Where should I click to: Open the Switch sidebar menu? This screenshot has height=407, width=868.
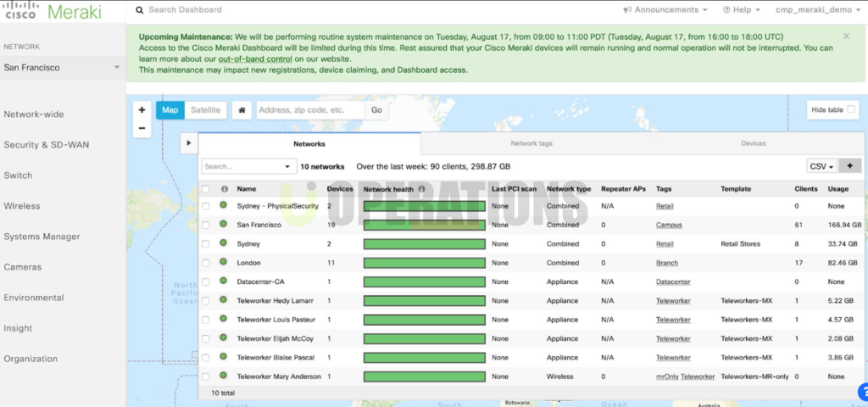tap(19, 176)
